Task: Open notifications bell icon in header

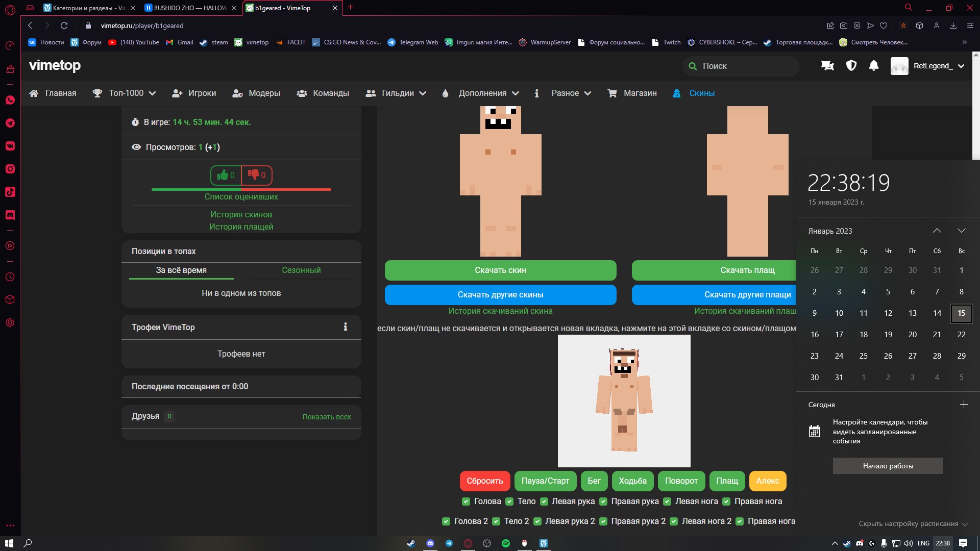Action: 873,66
